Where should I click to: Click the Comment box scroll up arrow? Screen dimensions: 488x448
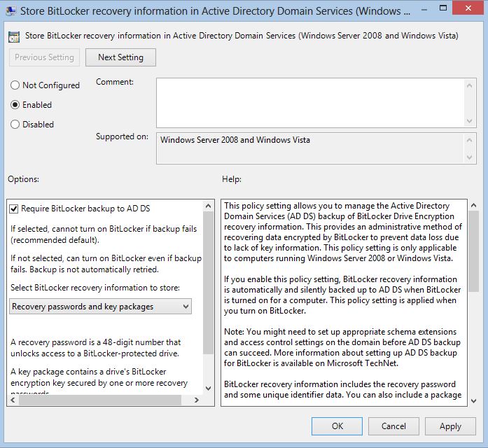[470, 85]
